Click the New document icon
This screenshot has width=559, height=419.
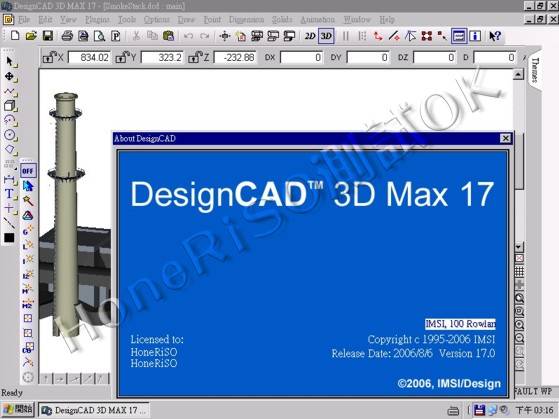[15, 36]
